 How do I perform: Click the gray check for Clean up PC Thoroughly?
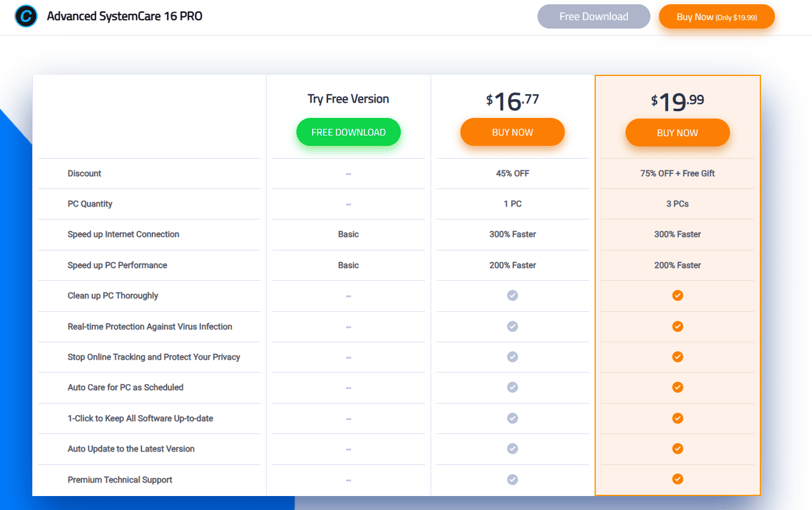(513, 295)
